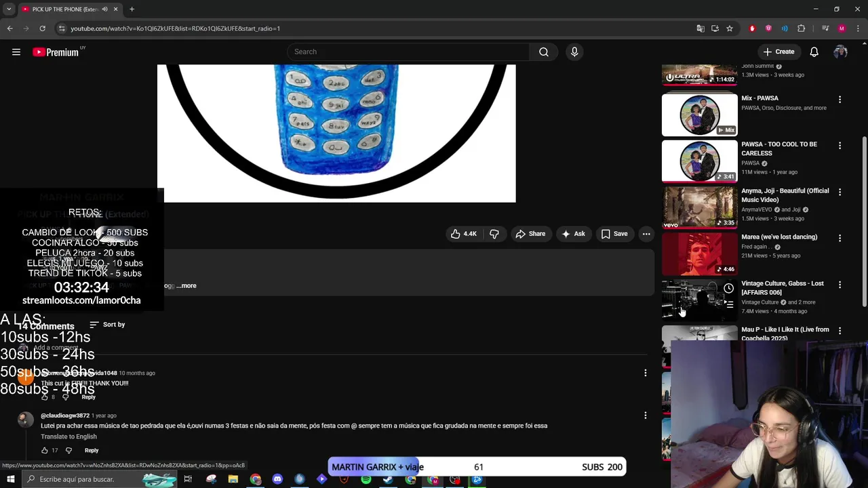The image size is (868, 488).
Task: Open Chrome extensions puzzle menu
Action: [801, 28]
